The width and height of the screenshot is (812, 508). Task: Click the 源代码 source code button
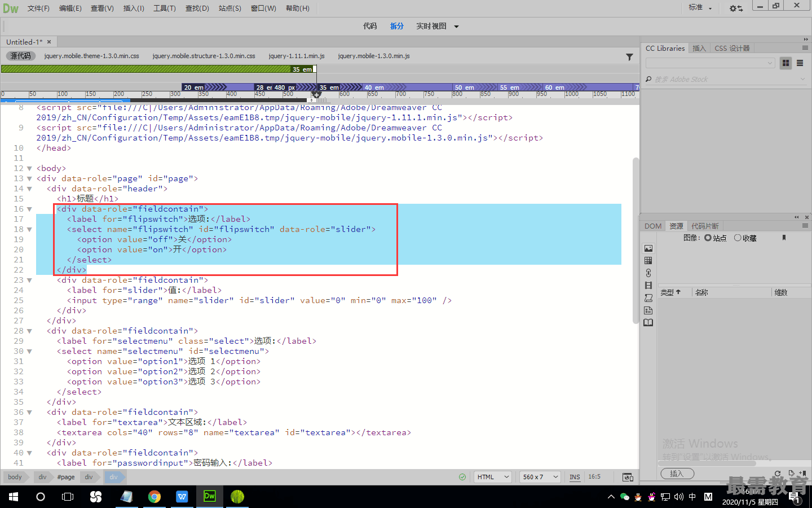[x=20, y=56]
